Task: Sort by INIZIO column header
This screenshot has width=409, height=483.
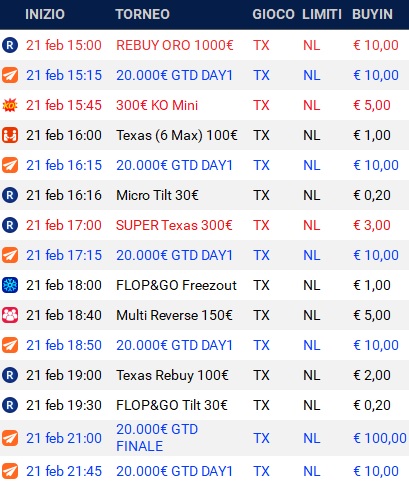Action: pyautogui.click(x=45, y=14)
